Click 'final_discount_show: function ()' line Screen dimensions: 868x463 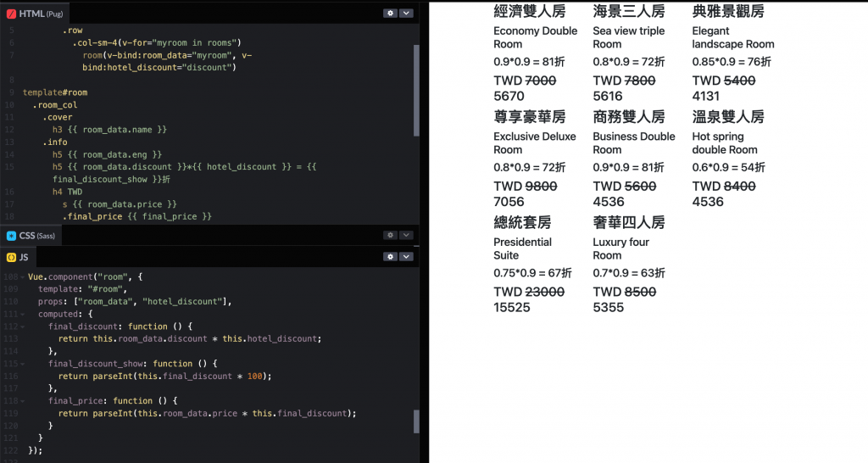[133, 364]
